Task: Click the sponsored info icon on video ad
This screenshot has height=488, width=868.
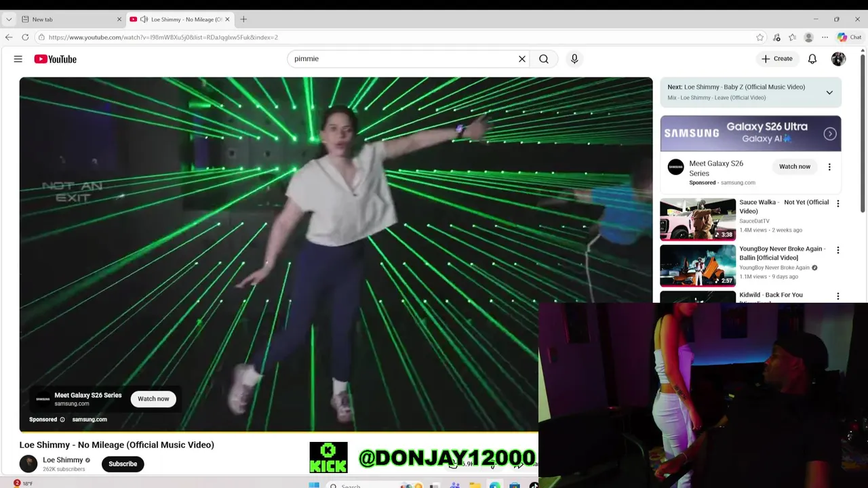Action: pyautogui.click(x=62, y=420)
